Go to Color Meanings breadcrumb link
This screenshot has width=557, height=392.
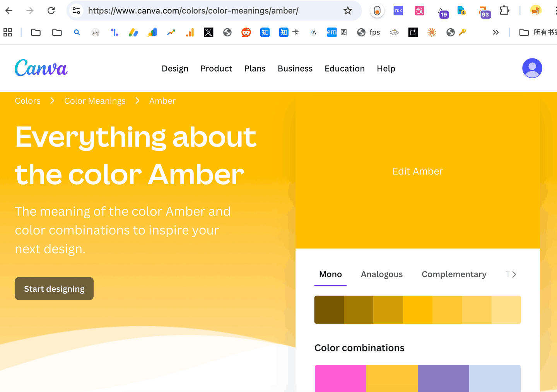95,101
